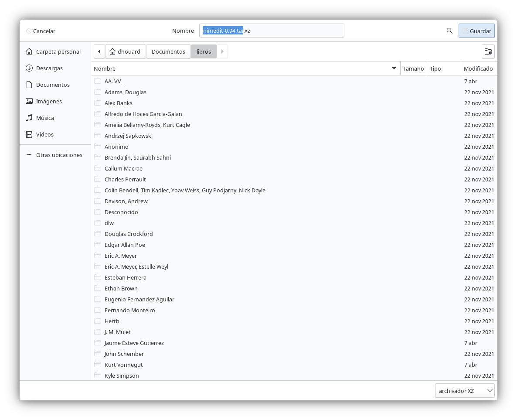Open Descargas in the sidebar
This screenshot has width=517, height=420.
pos(49,68)
